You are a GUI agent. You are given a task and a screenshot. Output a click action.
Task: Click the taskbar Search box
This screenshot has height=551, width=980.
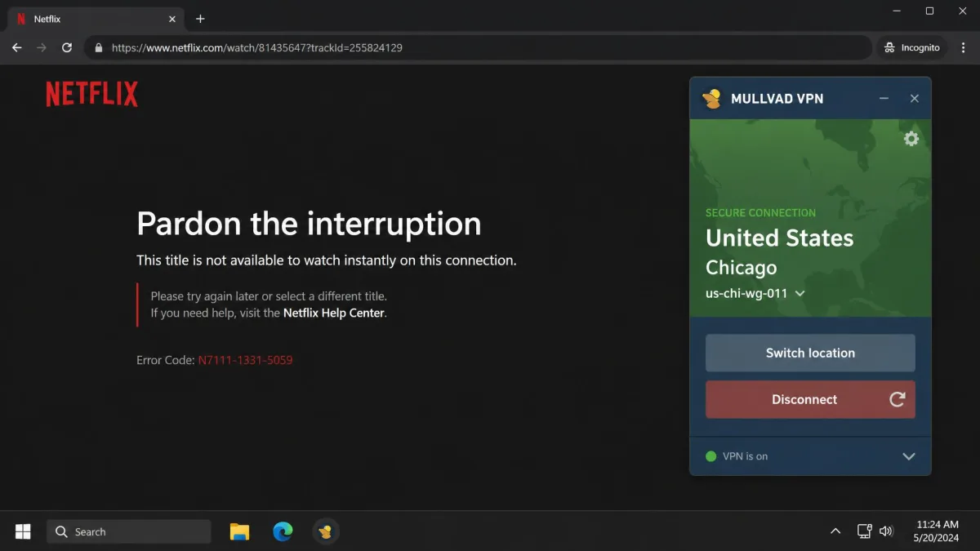(129, 531)
